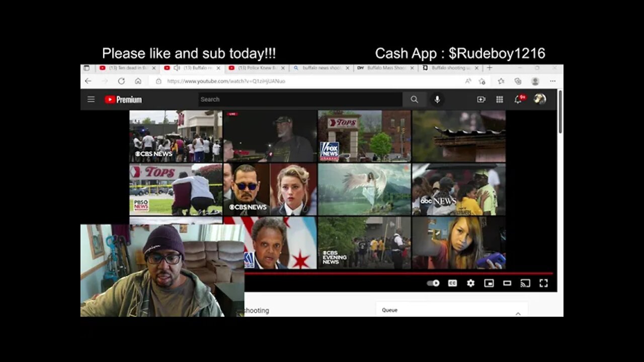The image size is (644, 362).
Task: Close the 'Ten dead in B...' tab
Action: (x=154, y=68)
